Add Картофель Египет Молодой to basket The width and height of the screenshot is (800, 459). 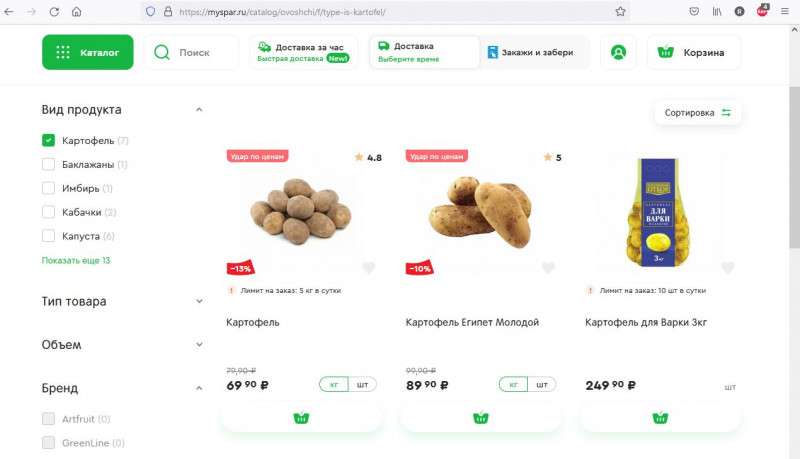480,418
